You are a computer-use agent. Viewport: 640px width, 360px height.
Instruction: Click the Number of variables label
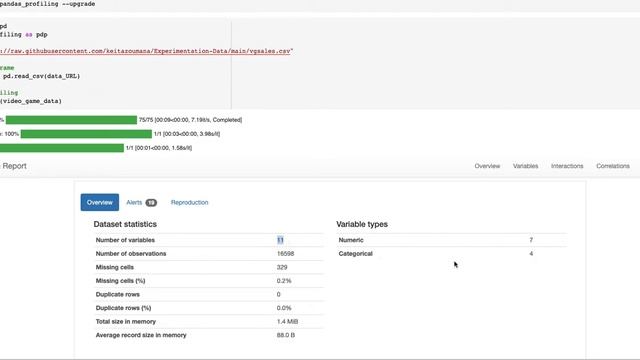coord(125,240)
